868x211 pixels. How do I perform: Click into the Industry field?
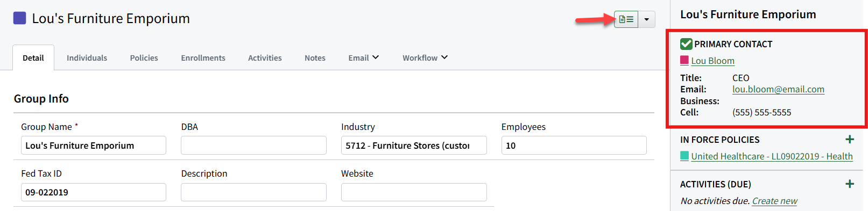click(414, 145)
